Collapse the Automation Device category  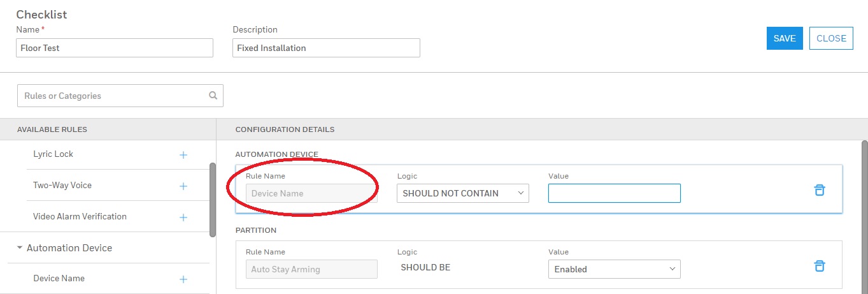click(x=20, y=247)
